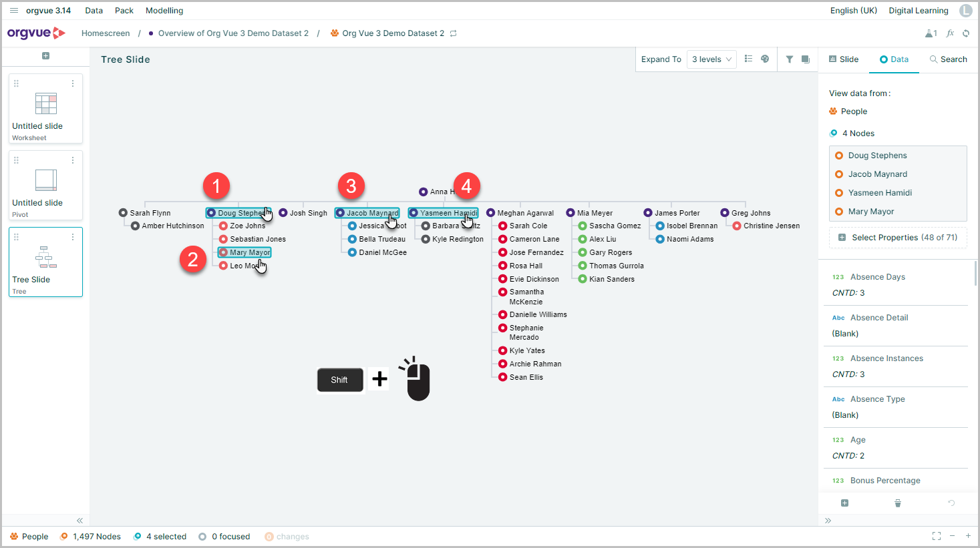Switch to the Slide tab

(844, 59)
